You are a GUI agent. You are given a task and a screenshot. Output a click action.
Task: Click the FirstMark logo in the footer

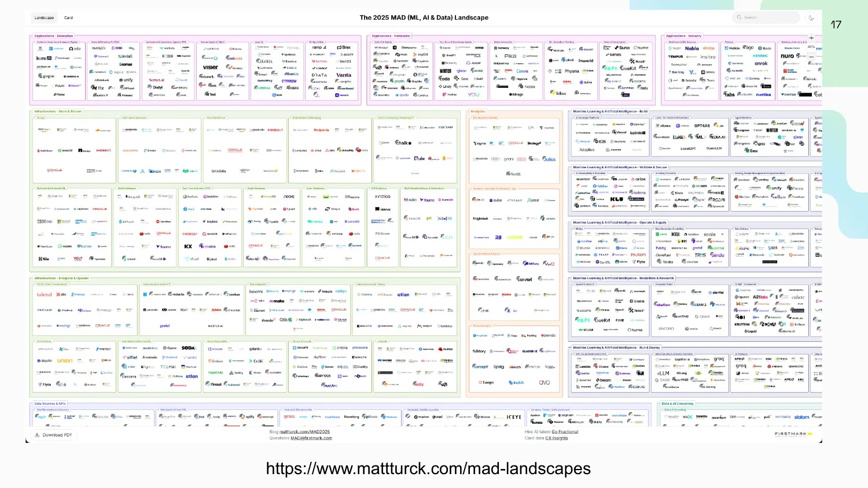[x=793, y=434]
